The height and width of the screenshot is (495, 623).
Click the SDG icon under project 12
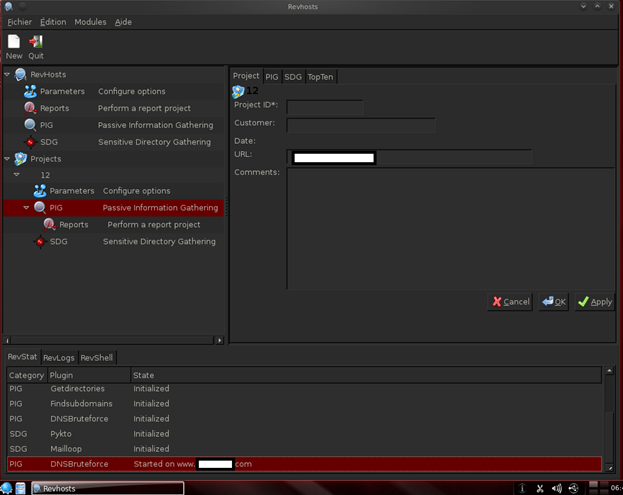[x=40, y=241]
